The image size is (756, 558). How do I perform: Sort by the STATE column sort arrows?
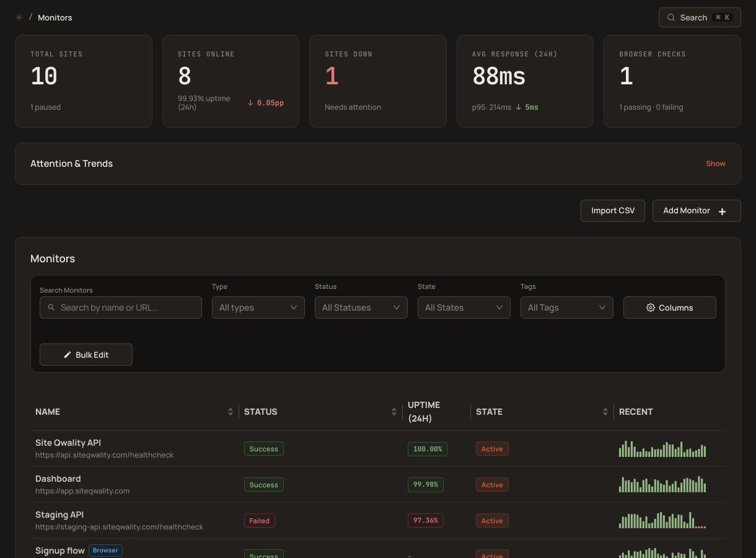[605, 412]
